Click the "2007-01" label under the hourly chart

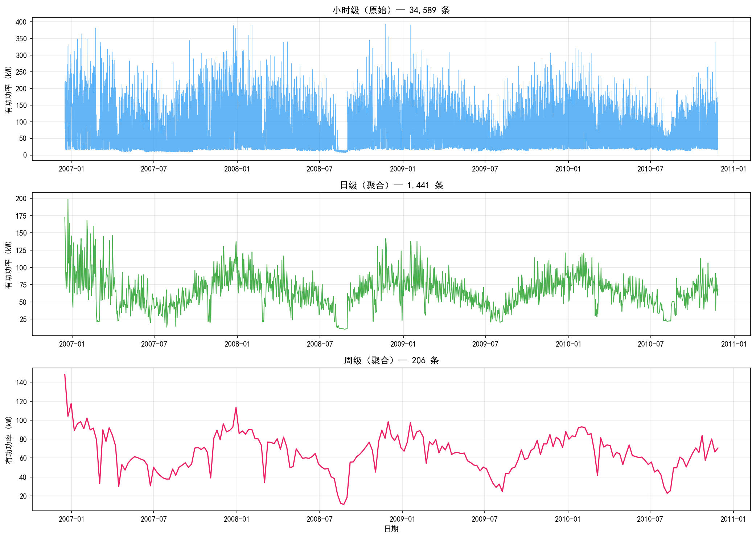tap(71, 169)
